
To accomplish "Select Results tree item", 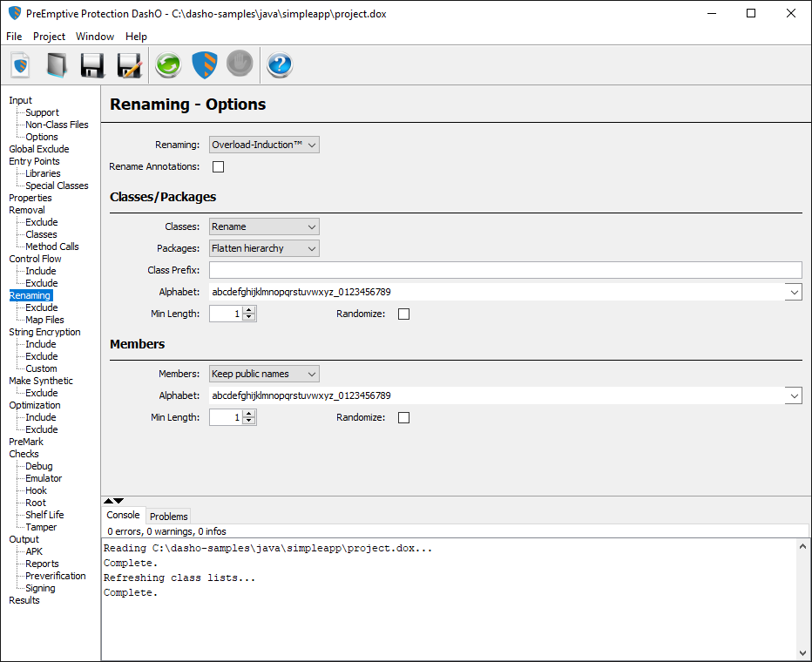I will coord(24,600).
